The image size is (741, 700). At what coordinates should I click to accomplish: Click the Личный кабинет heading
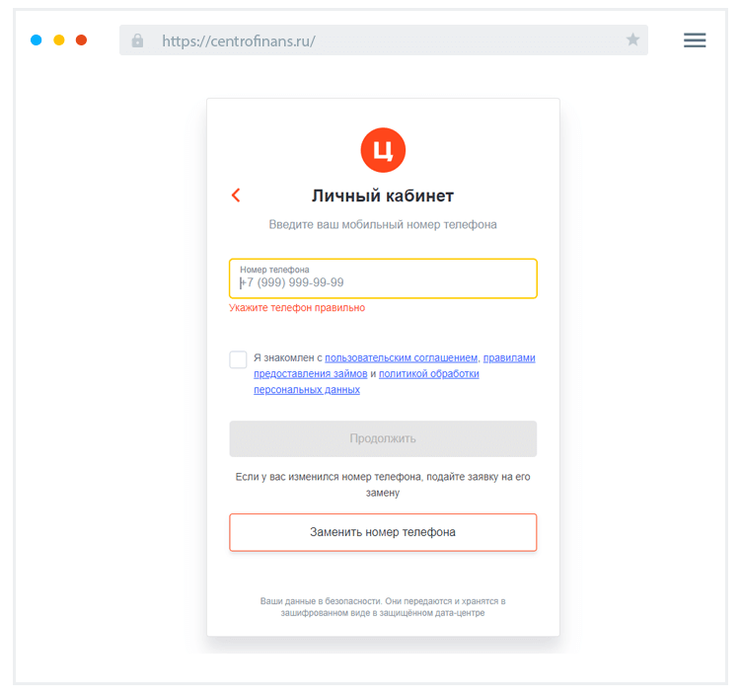(383, 195)
